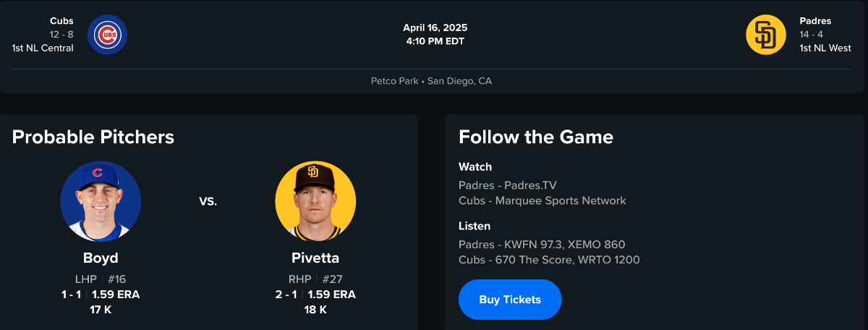Click Boyd's 1.59 ERA stat line

(x=116, y=295)
